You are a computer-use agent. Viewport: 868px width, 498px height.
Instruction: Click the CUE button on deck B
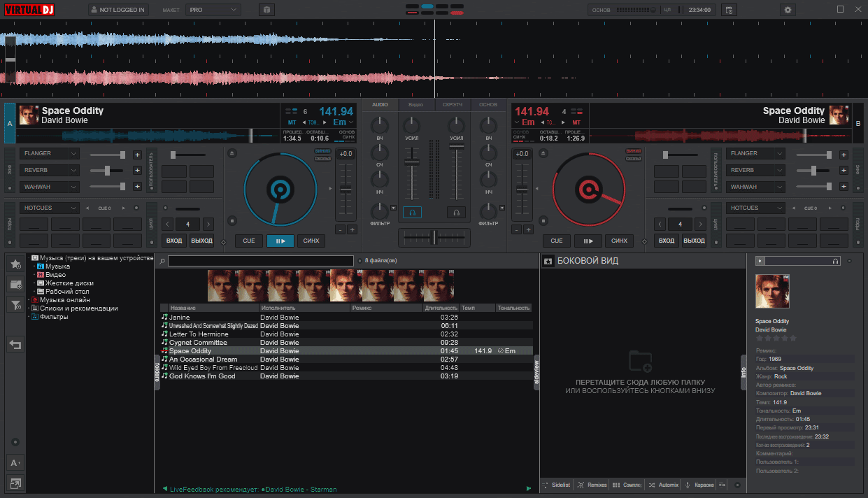pyautogui.click(x=557, y=241)
